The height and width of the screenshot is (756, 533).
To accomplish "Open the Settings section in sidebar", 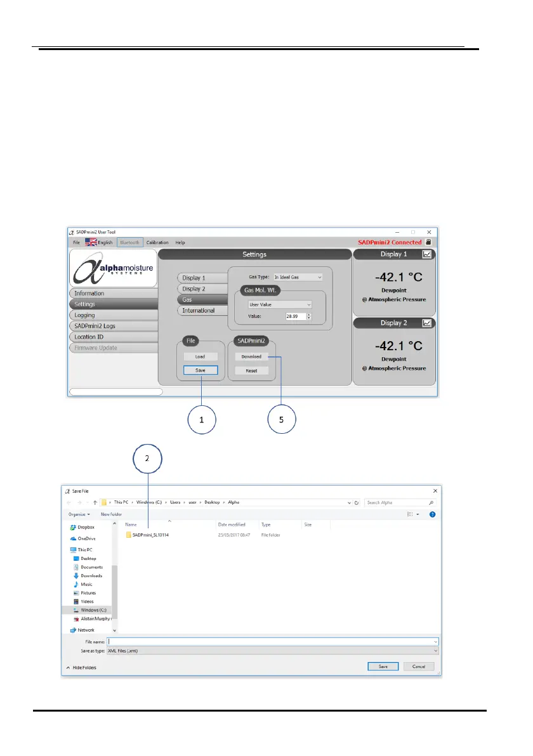I will point(114,304).
